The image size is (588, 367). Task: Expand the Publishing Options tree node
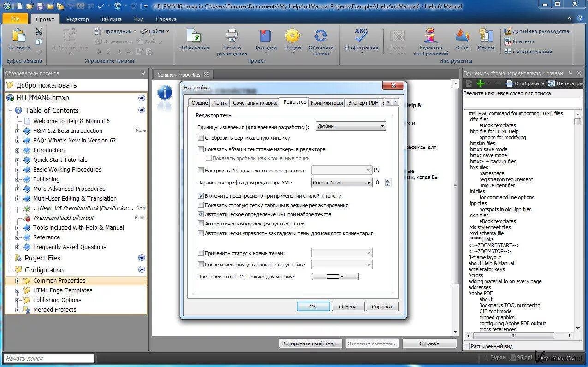[x=18, y=300]
